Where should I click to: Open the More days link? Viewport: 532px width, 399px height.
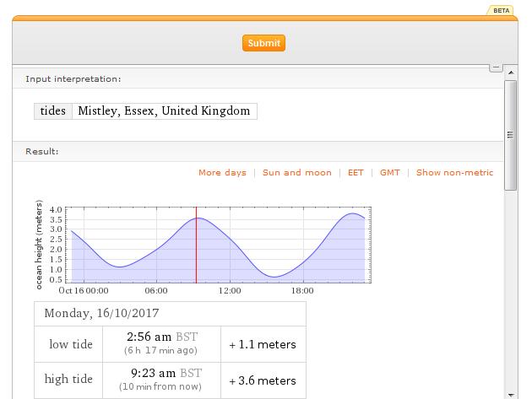[x=222, y=173]
